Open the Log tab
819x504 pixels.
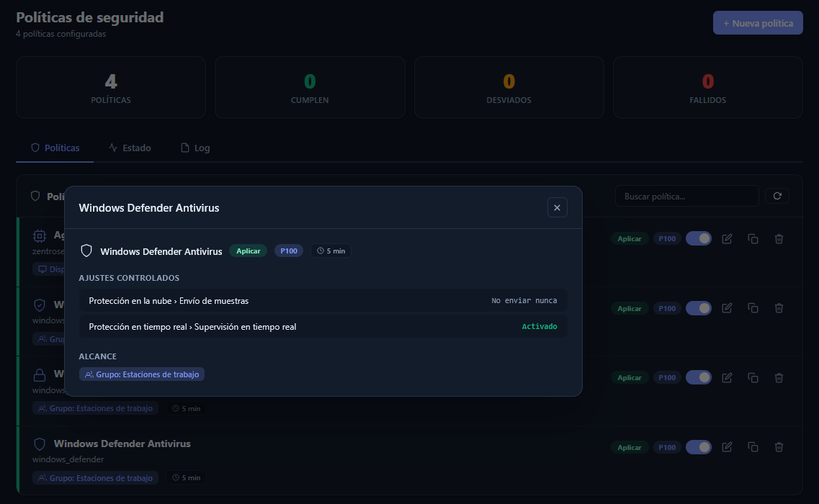195,148
